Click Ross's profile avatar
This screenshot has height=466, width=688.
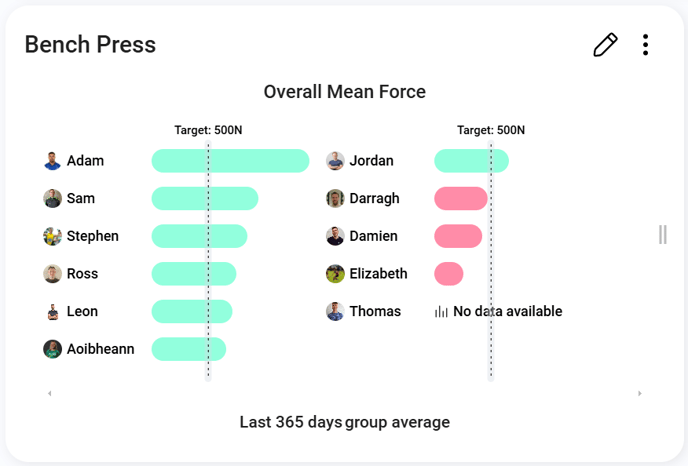tap(53, 274)
